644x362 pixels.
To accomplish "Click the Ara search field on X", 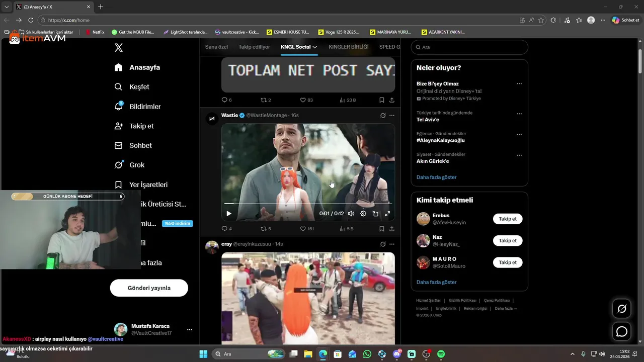I will 469,47.
